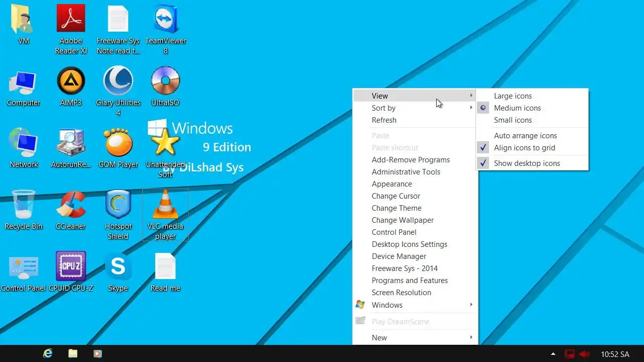
Task: Select the Read me text file icon
Action: [x=166, y=272]
